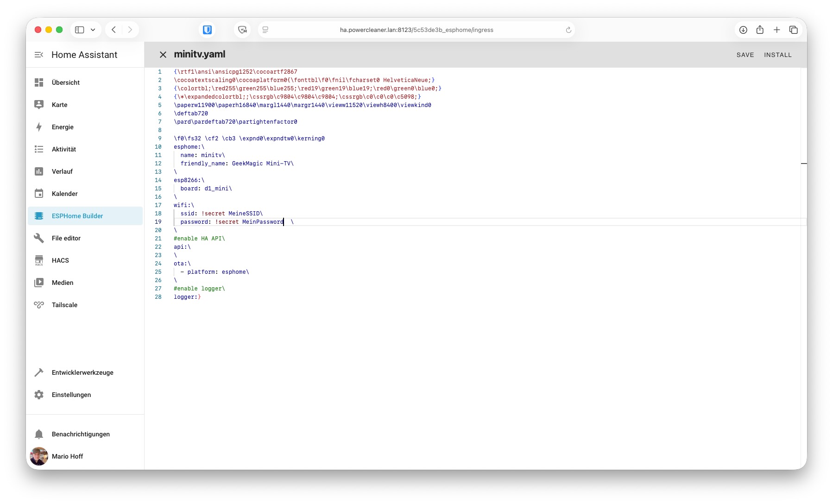Open the Übersicht dashboard icon

click(39, 82)
